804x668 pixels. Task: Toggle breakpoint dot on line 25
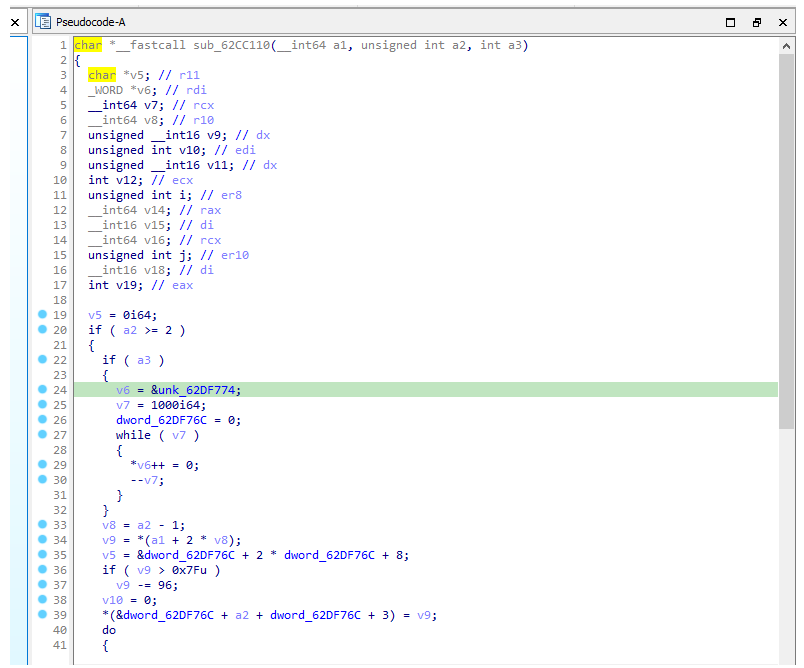43,404
